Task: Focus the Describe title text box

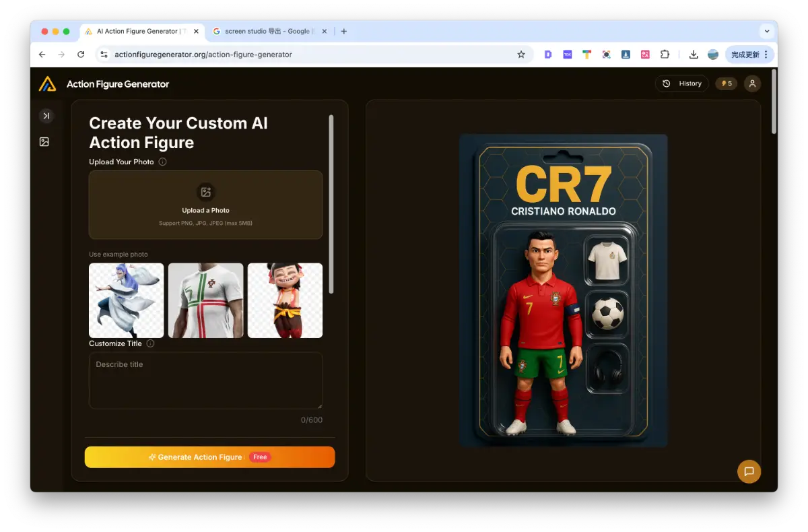Action: (x=205, y=380)
